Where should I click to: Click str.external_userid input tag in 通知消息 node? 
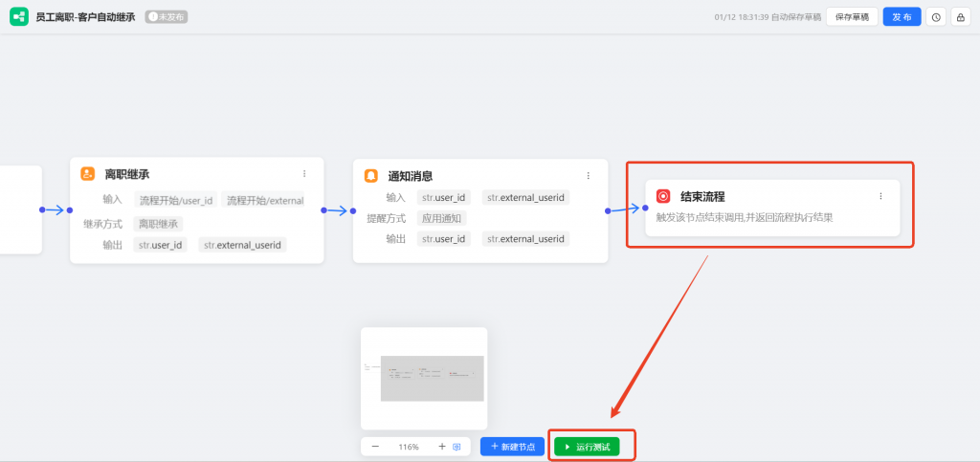pos(525,197)
